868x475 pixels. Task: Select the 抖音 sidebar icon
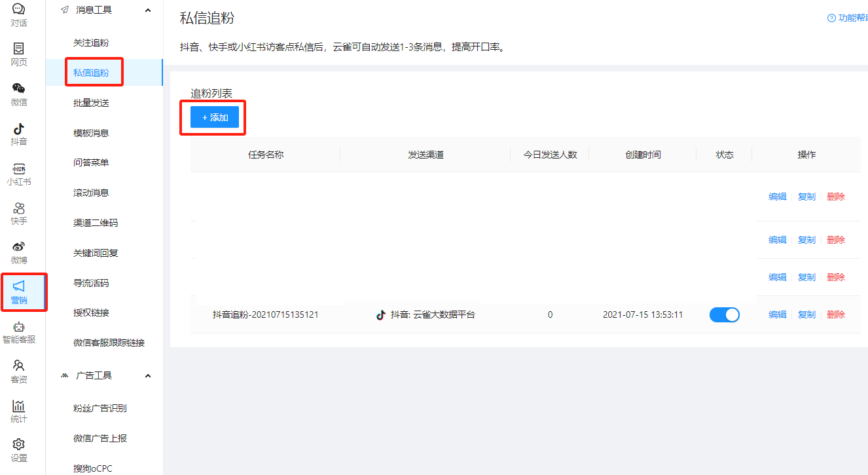(18, 134)
